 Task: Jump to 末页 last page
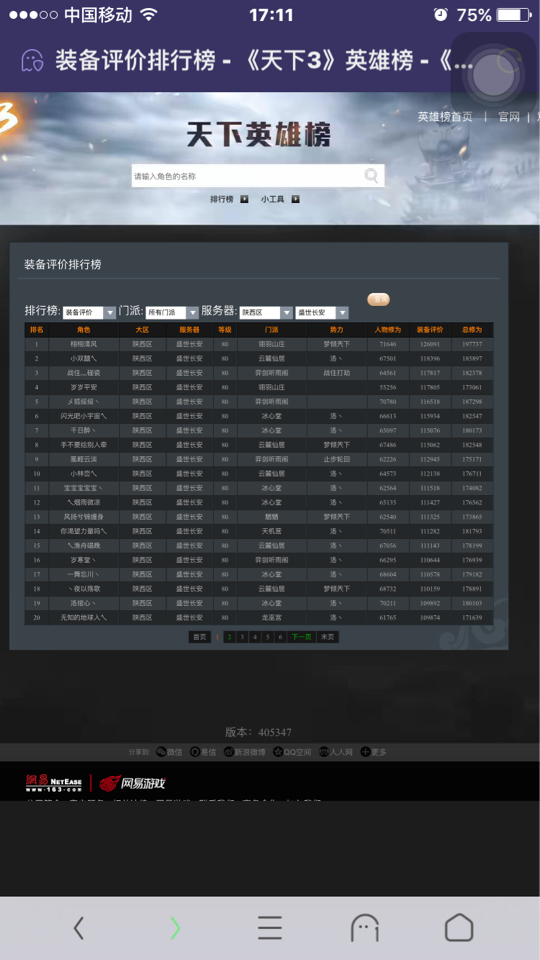[328, 637]
